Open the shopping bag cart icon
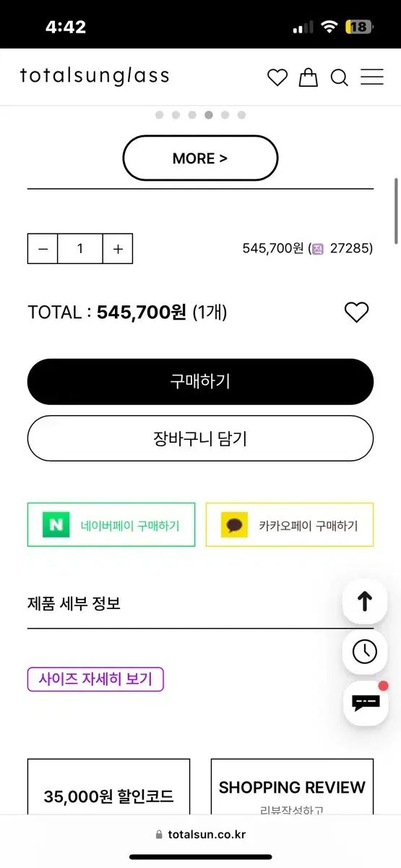401x868 pixels. [309, 77]
